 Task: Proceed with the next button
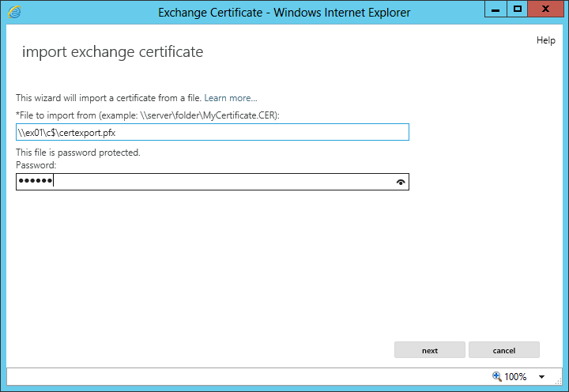click(x=430, y=350)
